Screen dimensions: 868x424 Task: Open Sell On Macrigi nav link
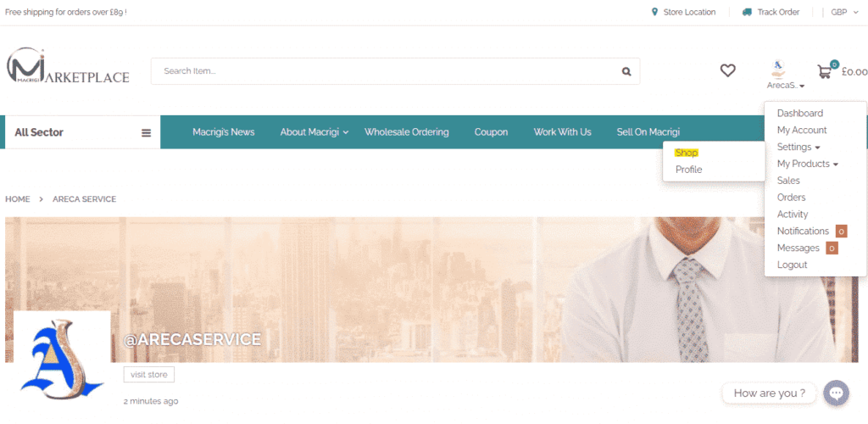648,132
